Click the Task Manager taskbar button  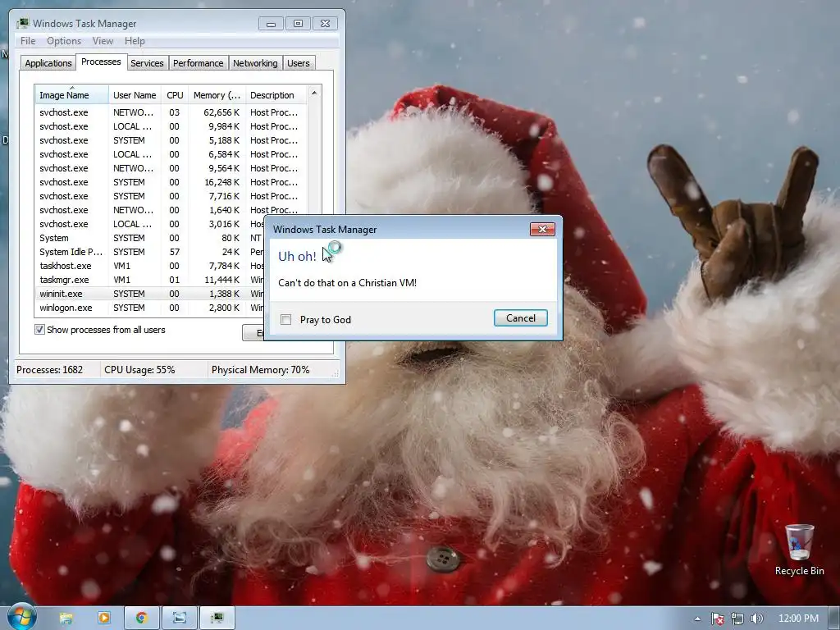[217, 619]
